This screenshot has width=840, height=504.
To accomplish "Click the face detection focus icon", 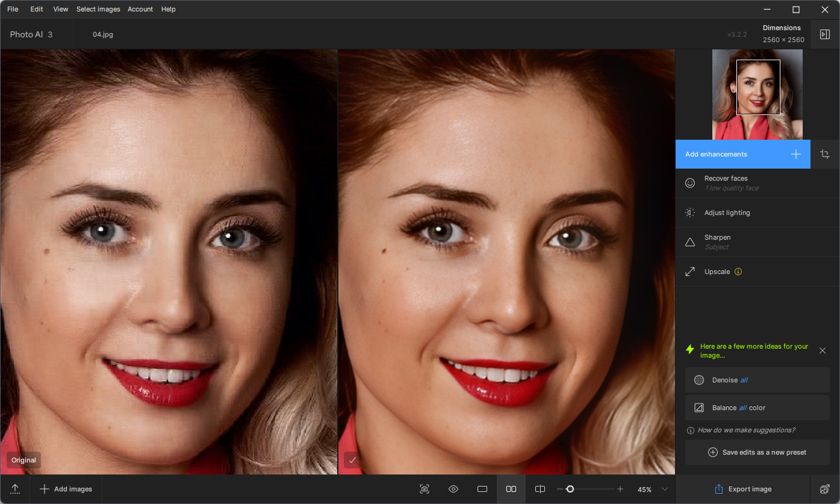I will [425, 489].
